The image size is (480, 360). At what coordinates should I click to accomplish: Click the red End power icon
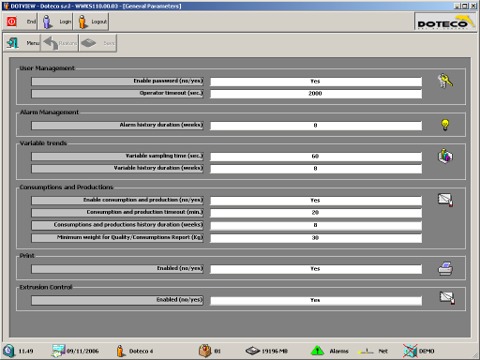point(12,22)
